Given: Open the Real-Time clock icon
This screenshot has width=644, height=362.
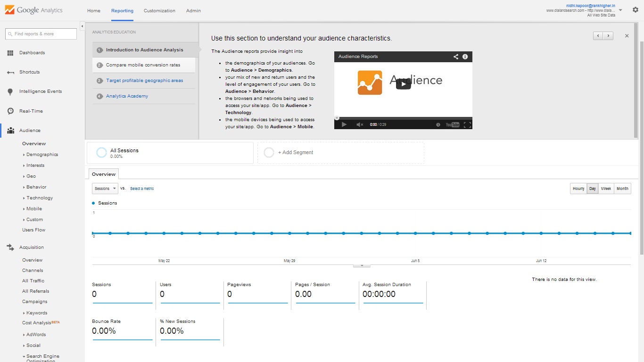Looking at the screenshot, I should 10,111.
